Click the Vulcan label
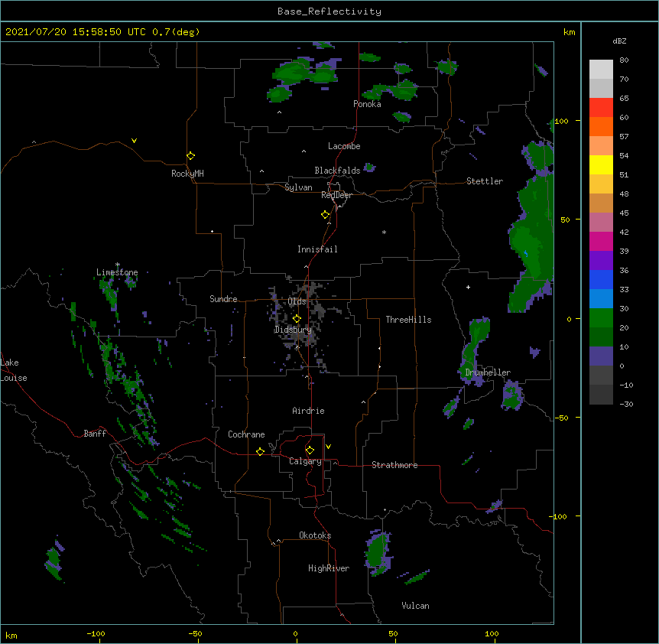The image size is (659, 644). click(x=415, y=606)
